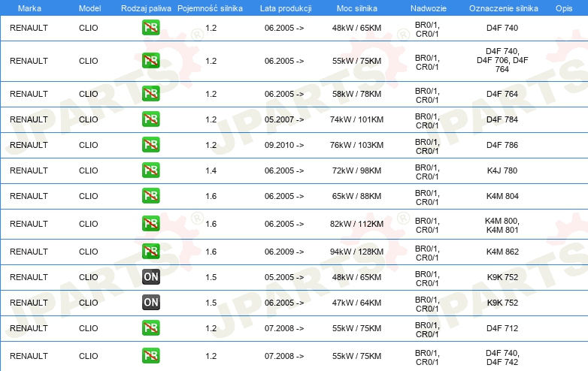588x371 pixels.
Task: Select the 74kW / 101KM power cell
Action: pos(356,120)
